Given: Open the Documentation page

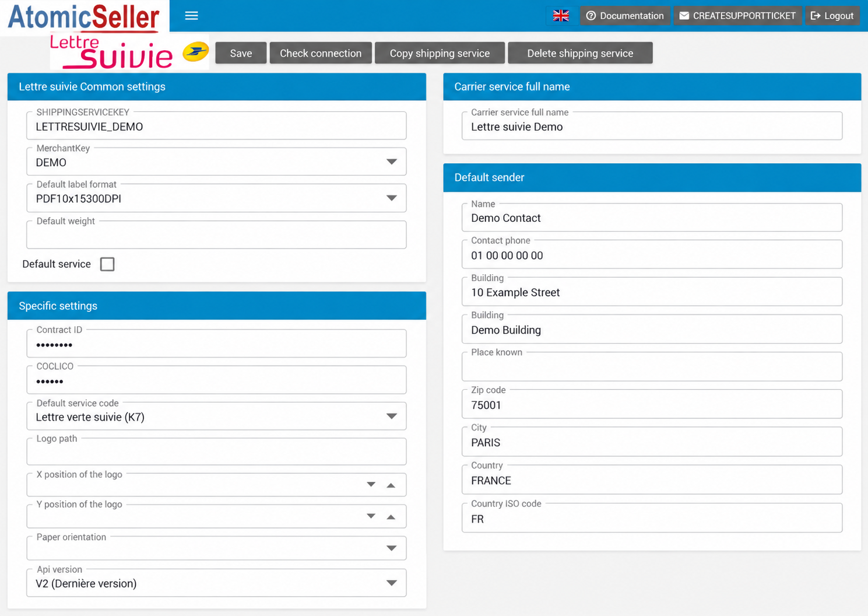Looking at the screenshot, I should 624,16.
